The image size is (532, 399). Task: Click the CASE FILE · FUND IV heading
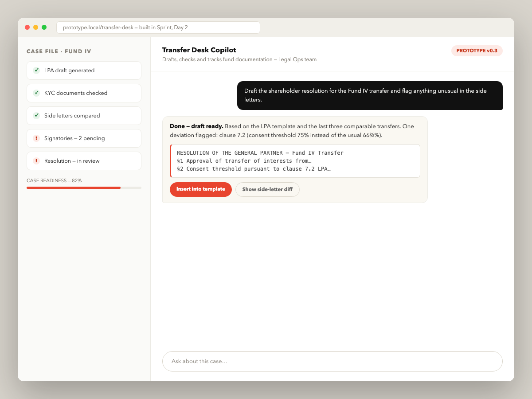[x=59, y=51]
